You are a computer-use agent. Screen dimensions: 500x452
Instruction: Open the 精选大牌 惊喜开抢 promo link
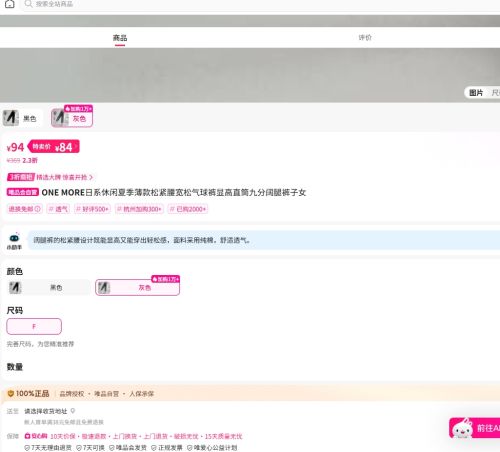click(x=64, y=177)
